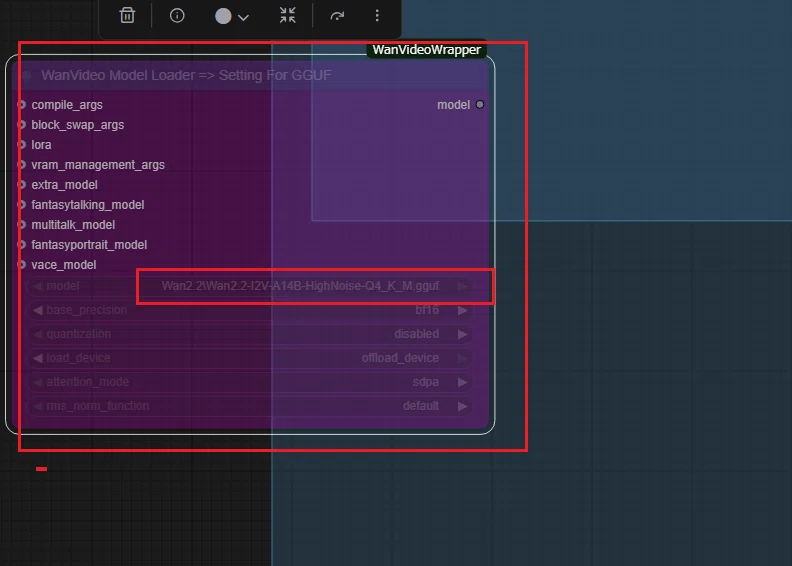This screenshot has height=566, width=792.
Task: Click the model output socket
Action: 480,105
